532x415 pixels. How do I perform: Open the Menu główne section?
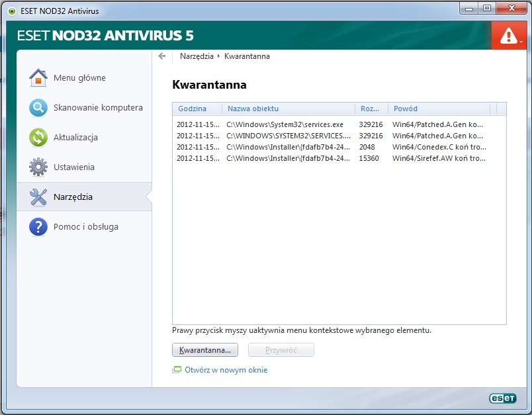click(79, 78)
